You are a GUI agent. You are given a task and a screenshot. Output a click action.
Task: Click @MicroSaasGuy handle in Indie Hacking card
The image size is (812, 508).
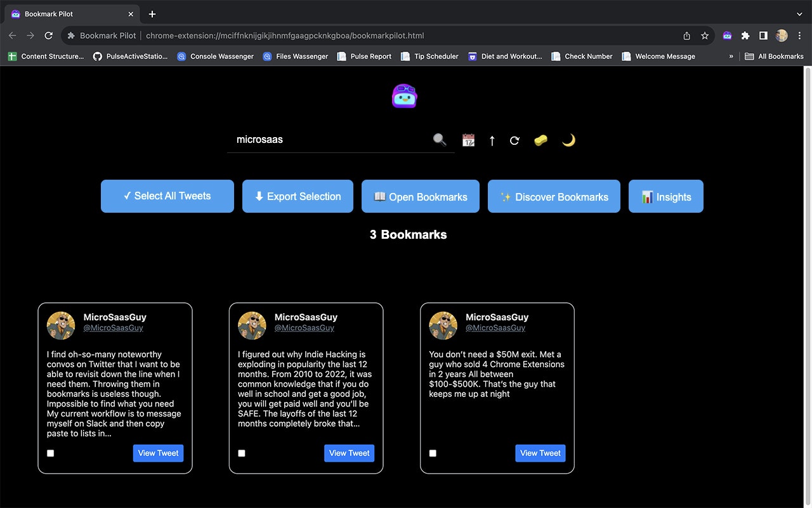(304, 328)
